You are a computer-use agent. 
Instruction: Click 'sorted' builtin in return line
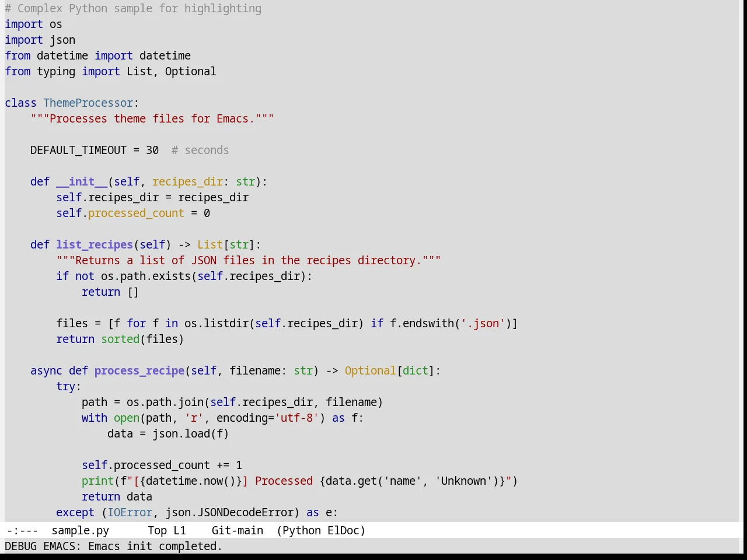tap(120, 339)
